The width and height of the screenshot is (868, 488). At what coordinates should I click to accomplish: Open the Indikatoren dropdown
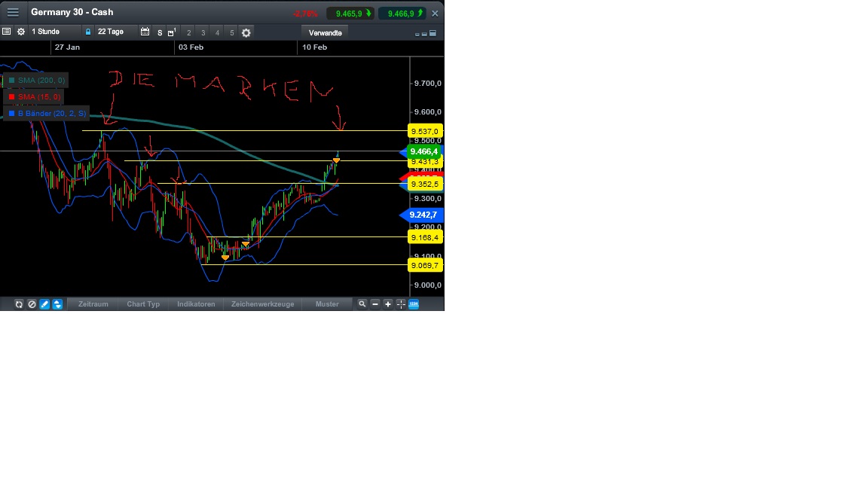click(x=195, y=304)
